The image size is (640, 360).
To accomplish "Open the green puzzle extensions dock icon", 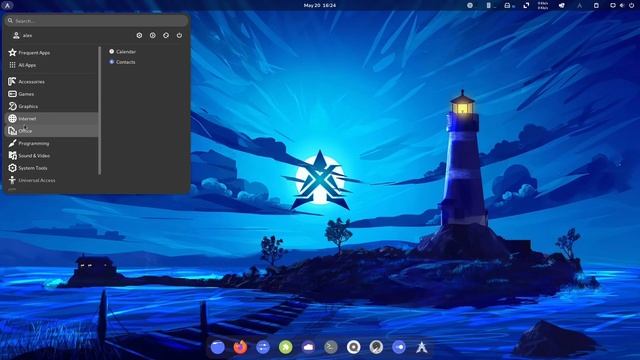I will pyautogui.click(x=286, y=347).
